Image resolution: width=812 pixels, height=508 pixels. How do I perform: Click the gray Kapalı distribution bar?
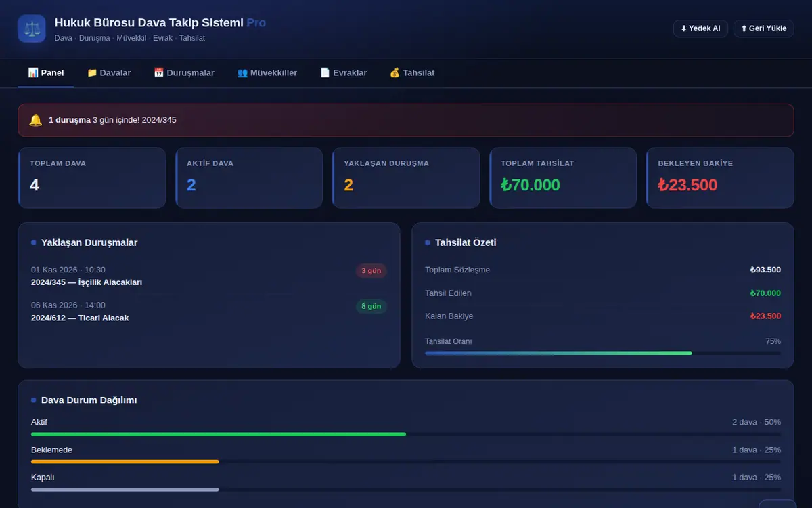pyautogui.click(x=125, y=489)
